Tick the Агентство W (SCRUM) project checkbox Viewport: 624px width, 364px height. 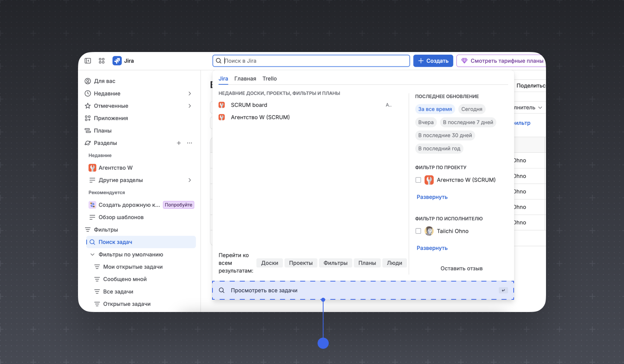418,180
